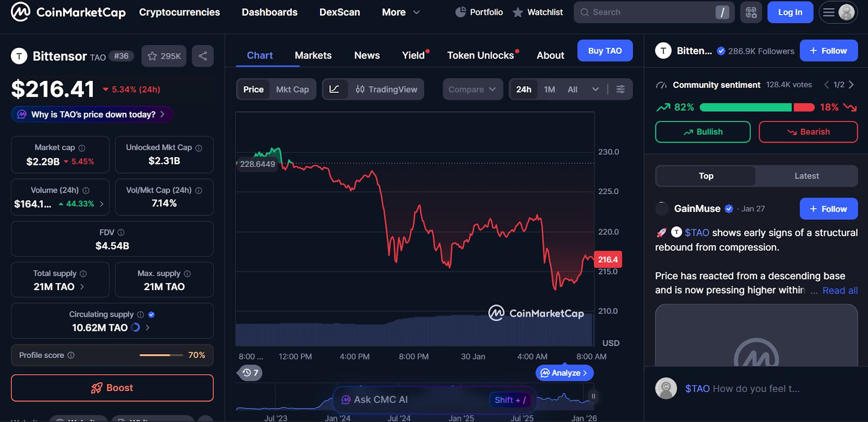Expand the time range chevron after All
Image resolution: width=868 pixels, height=422 pixels.
point(595,89)
